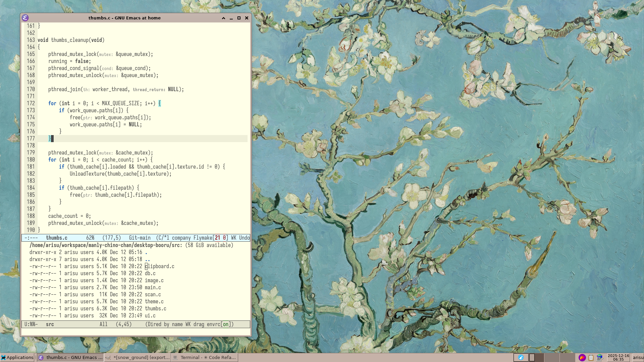
Task: Open parent directory '..' entry in dired
Action: coord(148,259)
